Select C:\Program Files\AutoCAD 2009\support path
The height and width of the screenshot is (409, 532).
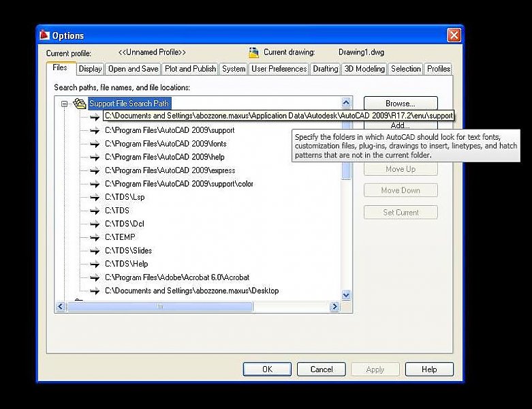click(x=170, y=130)
